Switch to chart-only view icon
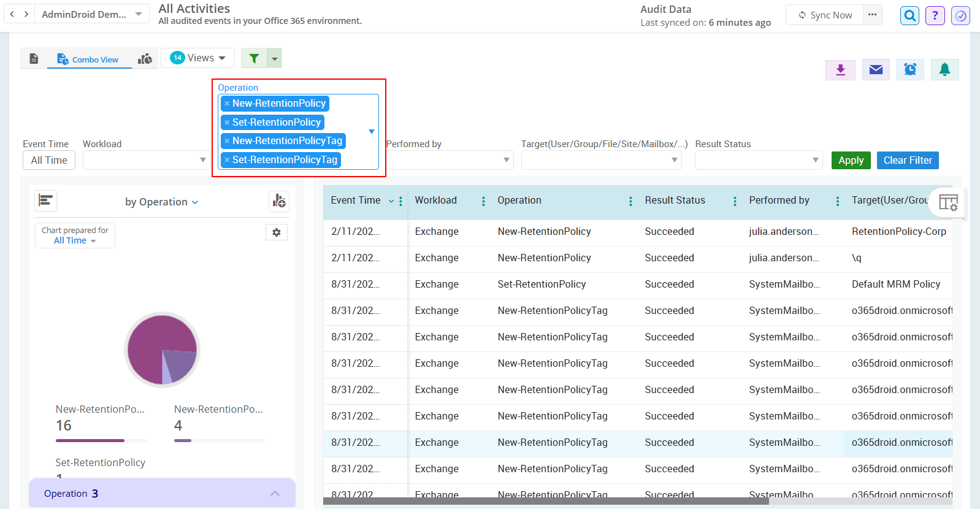The height and width of the screenshot is (509, 980). pos(145,59)
